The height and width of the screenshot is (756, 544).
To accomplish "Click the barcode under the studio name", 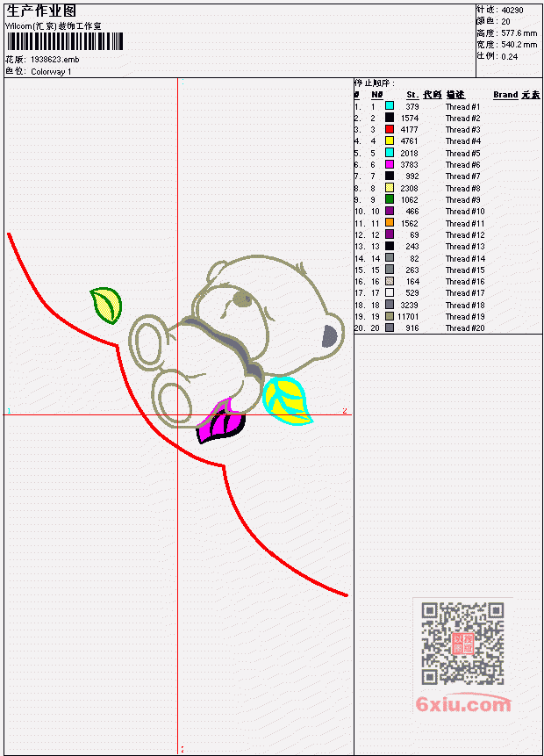I will click(65, 41).
